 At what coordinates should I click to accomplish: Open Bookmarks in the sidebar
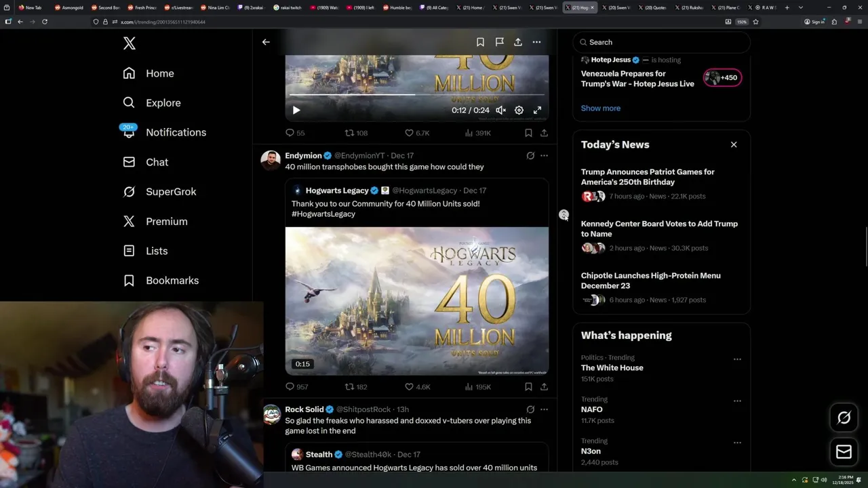pyautogui.click(x=161, y=281)
